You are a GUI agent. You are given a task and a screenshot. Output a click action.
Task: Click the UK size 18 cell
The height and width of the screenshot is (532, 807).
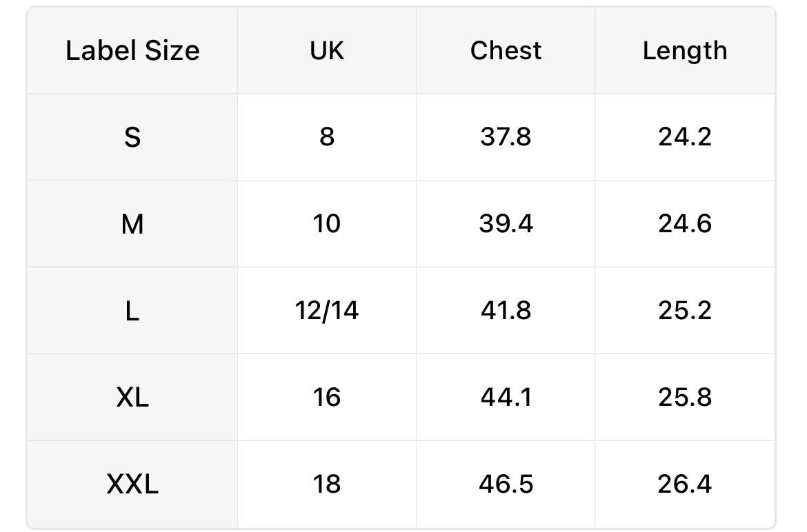(x=327, y=484)
